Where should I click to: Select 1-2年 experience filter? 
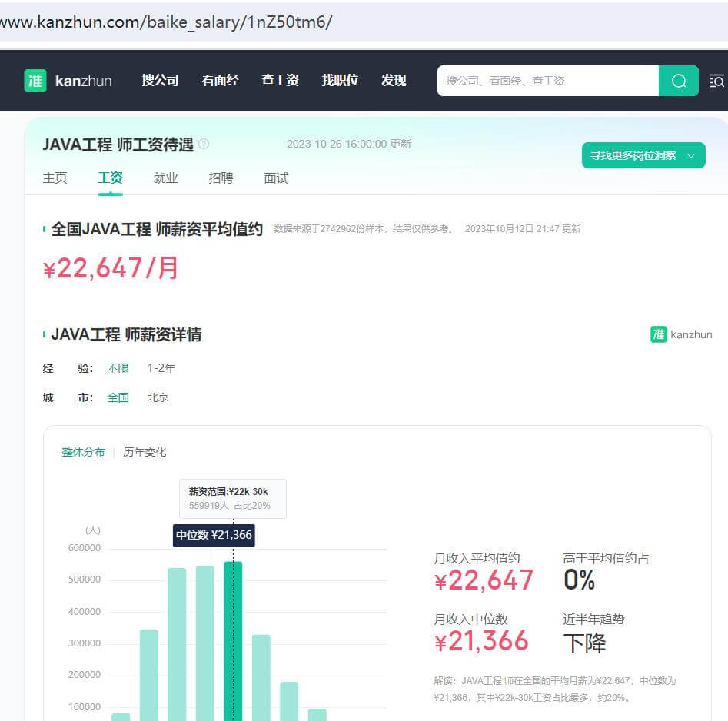[x=161, y=368]
